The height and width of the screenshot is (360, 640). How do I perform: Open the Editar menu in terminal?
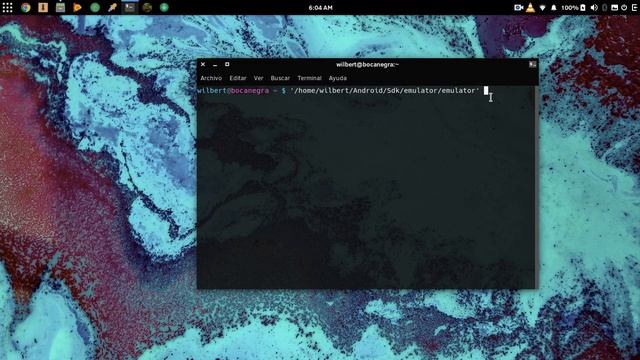point(238,78)
